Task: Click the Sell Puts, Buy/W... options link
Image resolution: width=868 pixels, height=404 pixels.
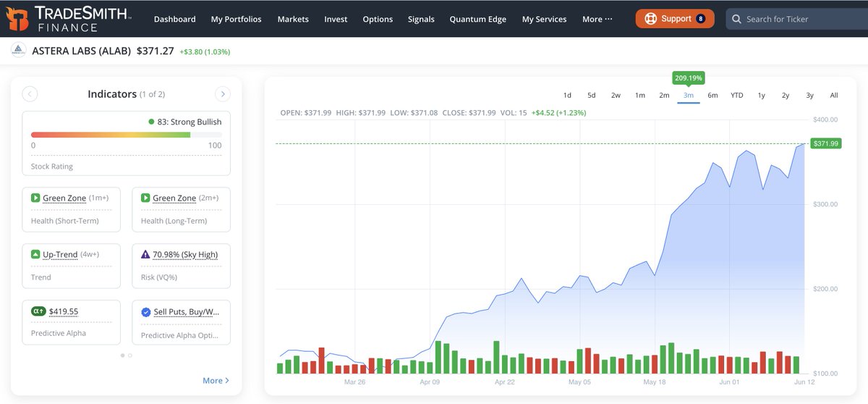Action: tap(187, 311)
